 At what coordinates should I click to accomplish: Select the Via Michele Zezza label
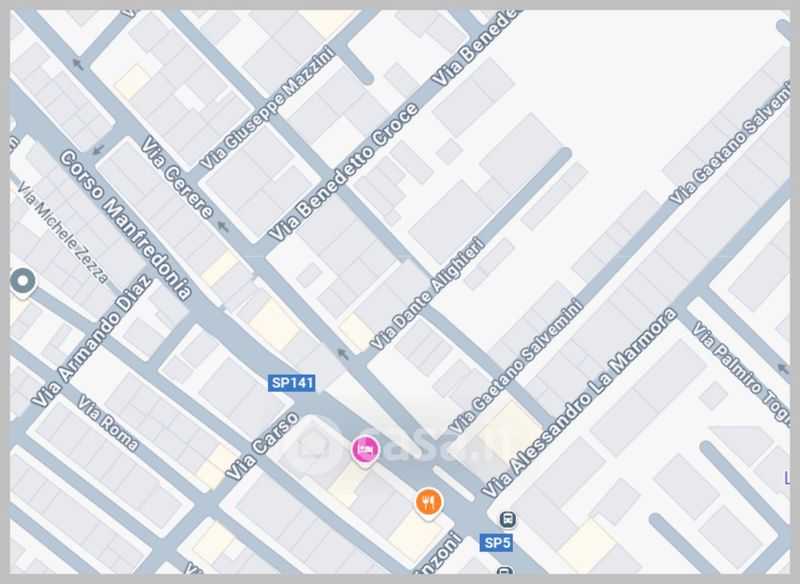(x=63, y=233)
